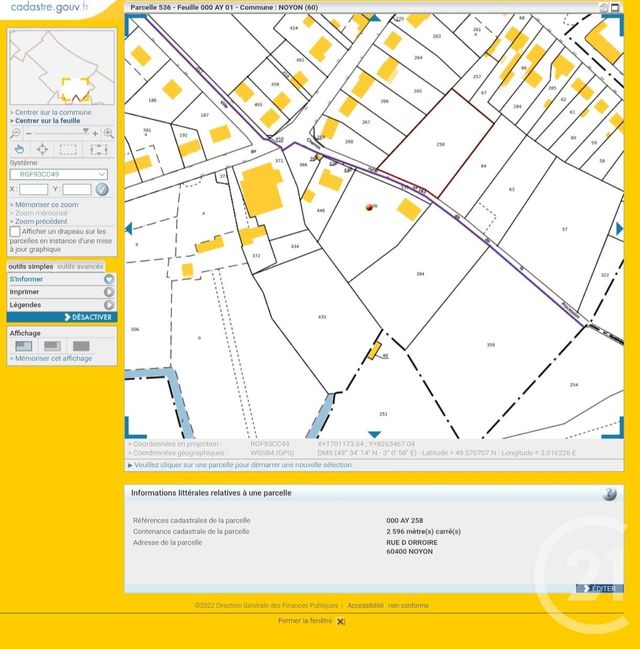Viewport: 640px width, 649px height.
Task: Select the hand pan tool
Action: [18, 150]
